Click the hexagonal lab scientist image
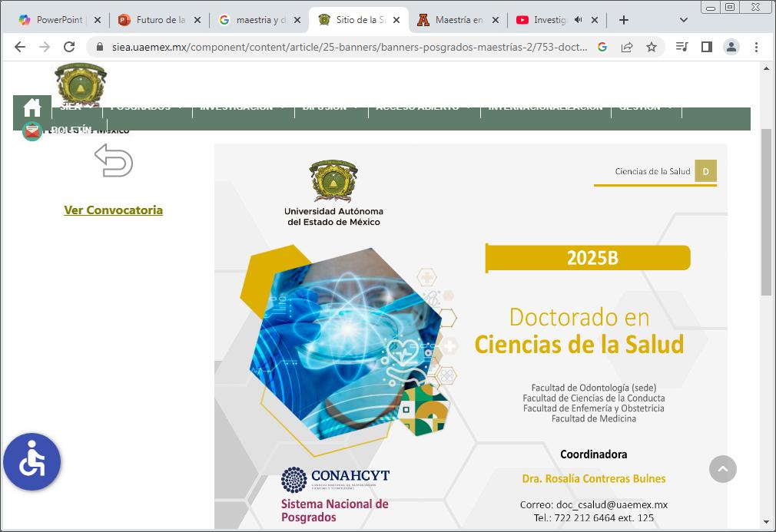Viewport: 776px width, 532px height. point(345,344)
